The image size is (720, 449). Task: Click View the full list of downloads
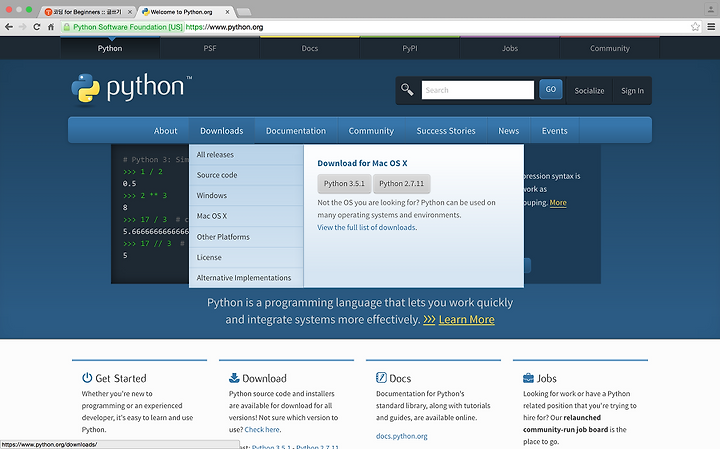coord(367,227)
